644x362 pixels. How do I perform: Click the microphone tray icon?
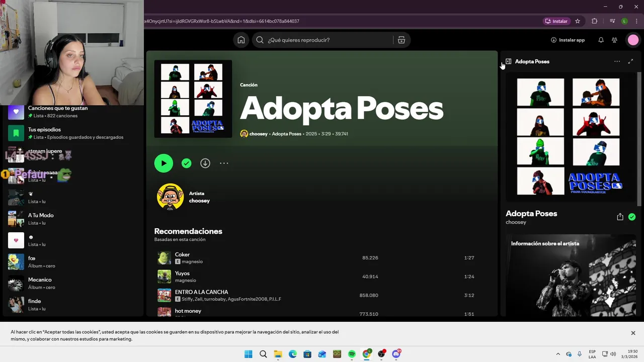(580, 354)
